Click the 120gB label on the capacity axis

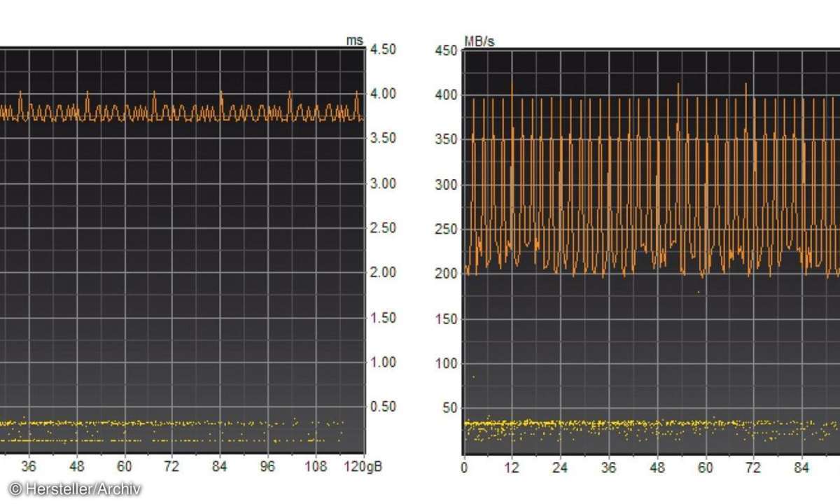tap(364, 465)
